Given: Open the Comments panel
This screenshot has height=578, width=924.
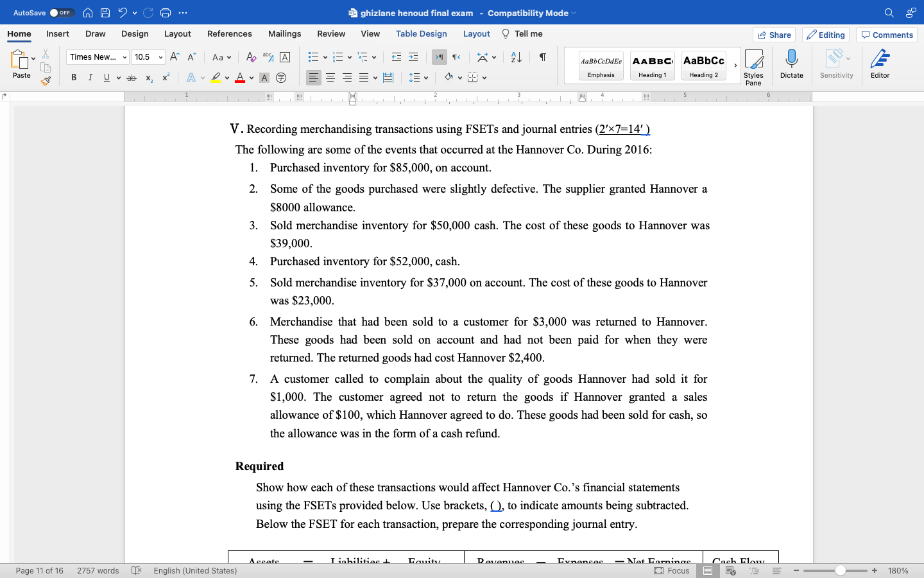Looking at the screenshot, I should [886, 35].
